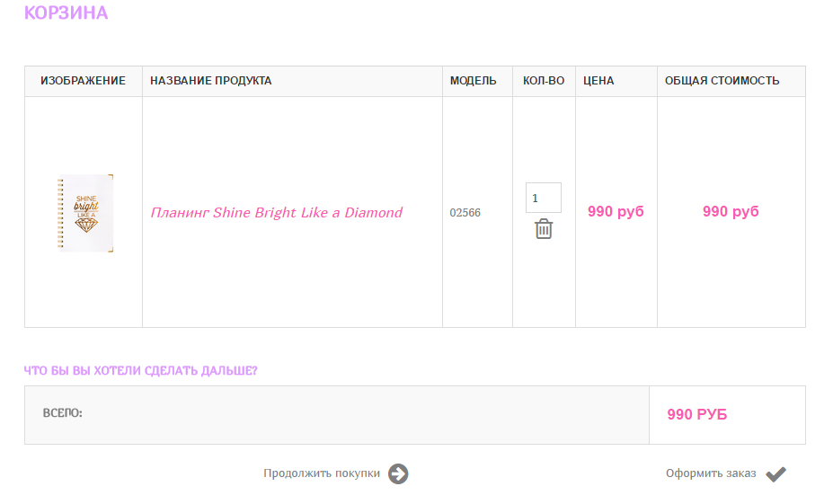Select the Кол-во column header
833x504 pixels.
click(x=544, y=81)
